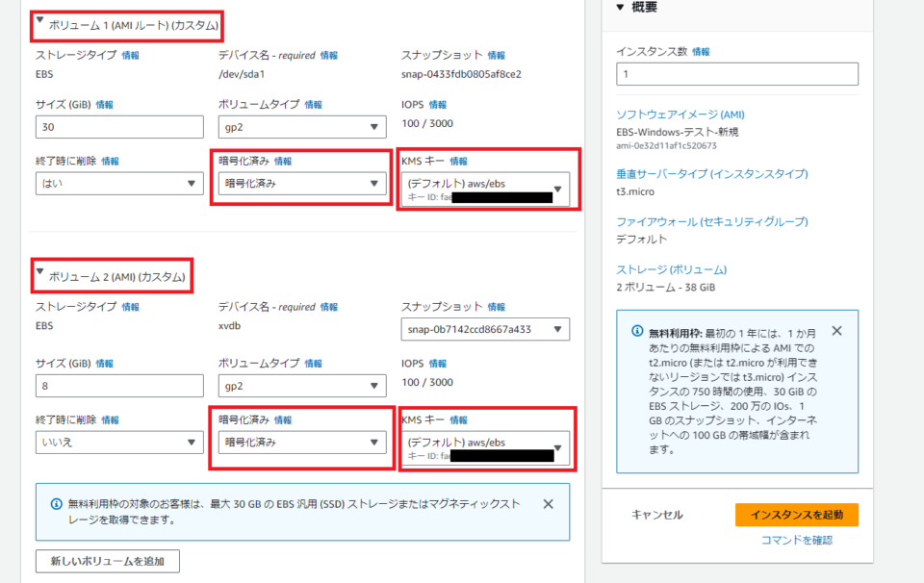Viewport: 924px width, 583px height.
Task: Open 終了時に削除 dropdown showing いいえ
Action: tap(119, 443)
